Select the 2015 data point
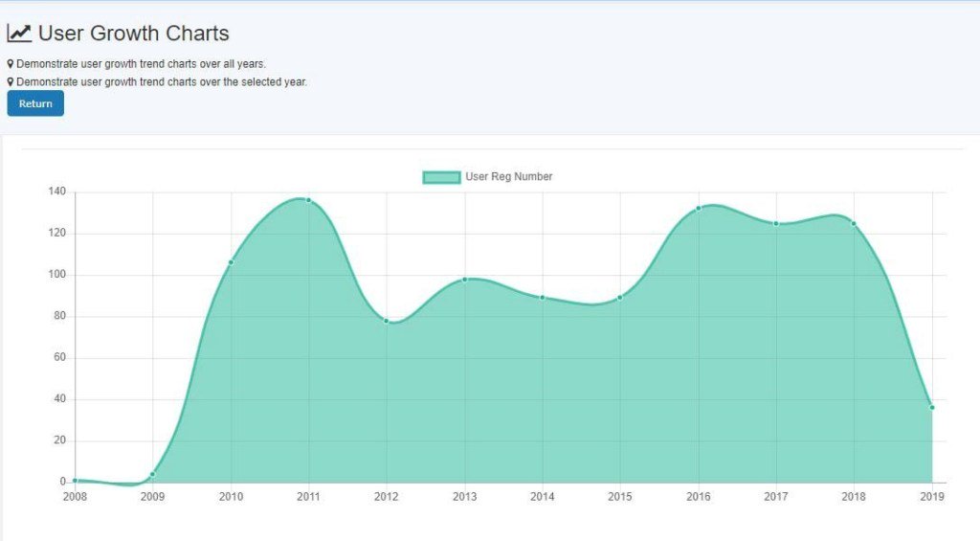980x541 pixels. [620, 298]
